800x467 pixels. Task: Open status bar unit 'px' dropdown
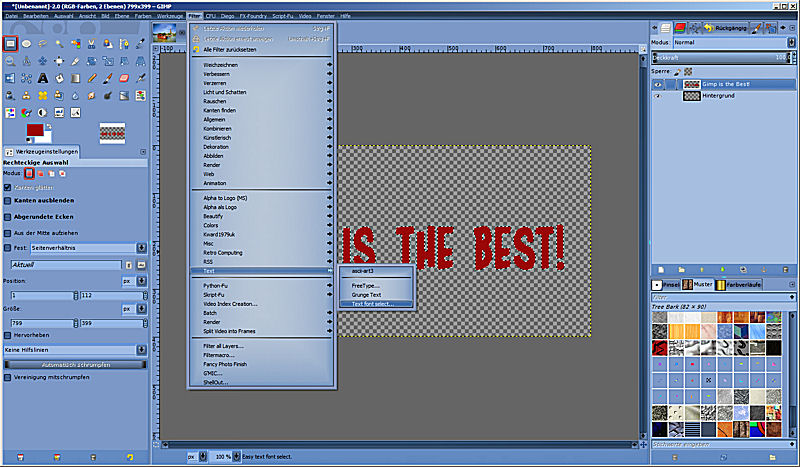pyautogui.click(x=197, y=456)
